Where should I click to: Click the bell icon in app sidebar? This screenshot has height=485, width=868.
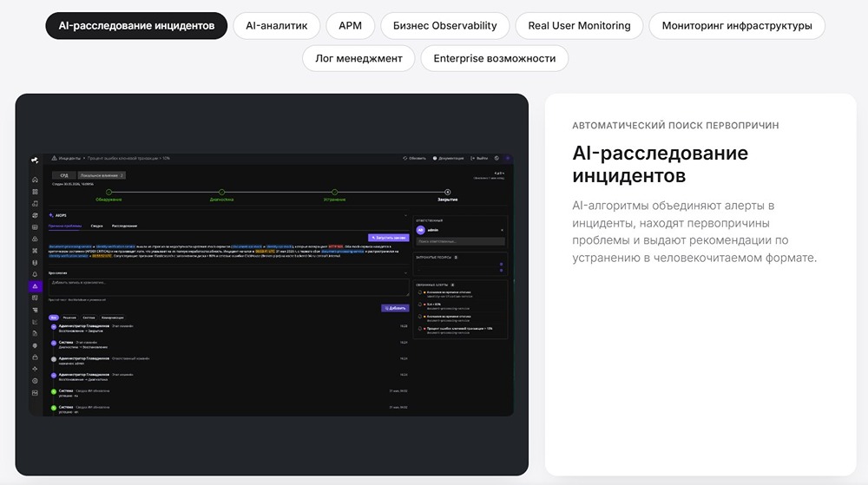click(35, 274)
